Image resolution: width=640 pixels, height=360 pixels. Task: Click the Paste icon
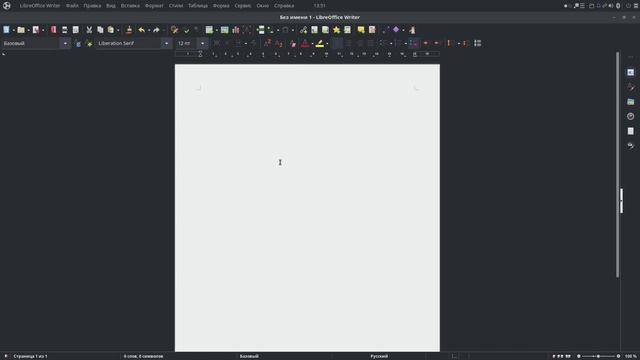click(x=111, y=30)
